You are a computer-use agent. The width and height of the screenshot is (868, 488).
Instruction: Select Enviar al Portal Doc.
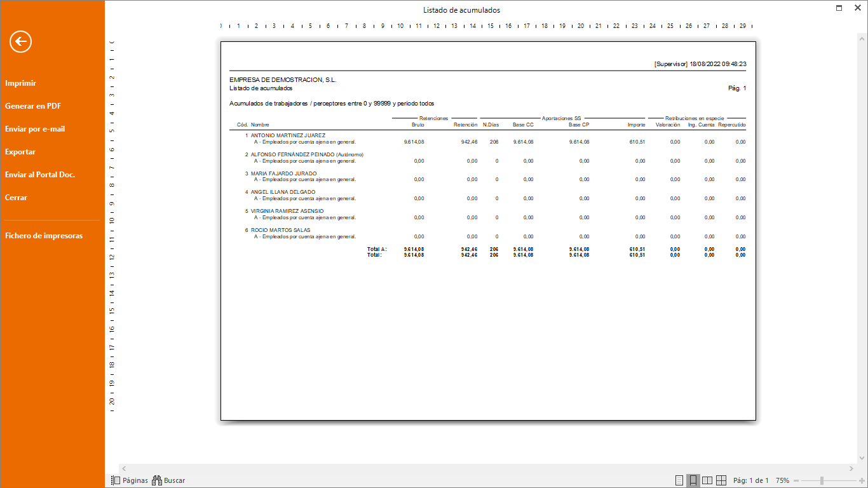(x=40, y=175)
